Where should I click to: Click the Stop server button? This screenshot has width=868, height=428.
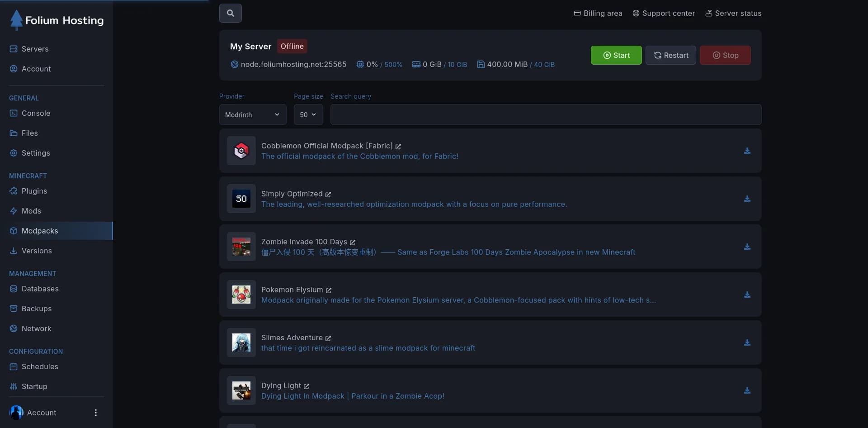tap(725, 55)
